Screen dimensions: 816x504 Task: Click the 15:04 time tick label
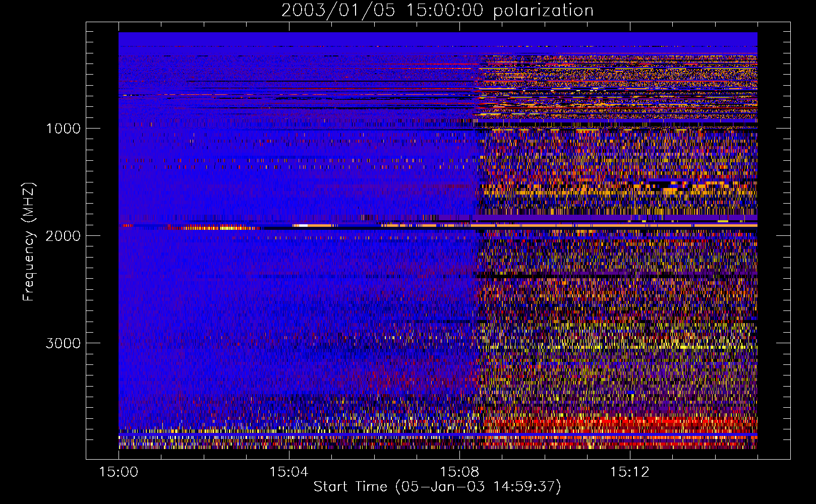click(288, 472)
